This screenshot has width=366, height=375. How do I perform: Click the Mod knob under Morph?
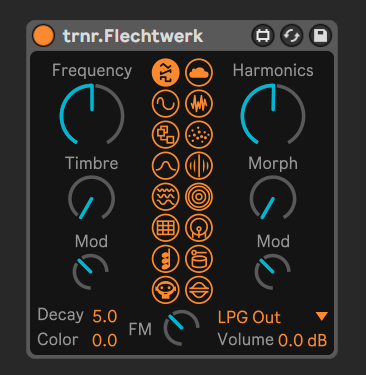[273, 272]
